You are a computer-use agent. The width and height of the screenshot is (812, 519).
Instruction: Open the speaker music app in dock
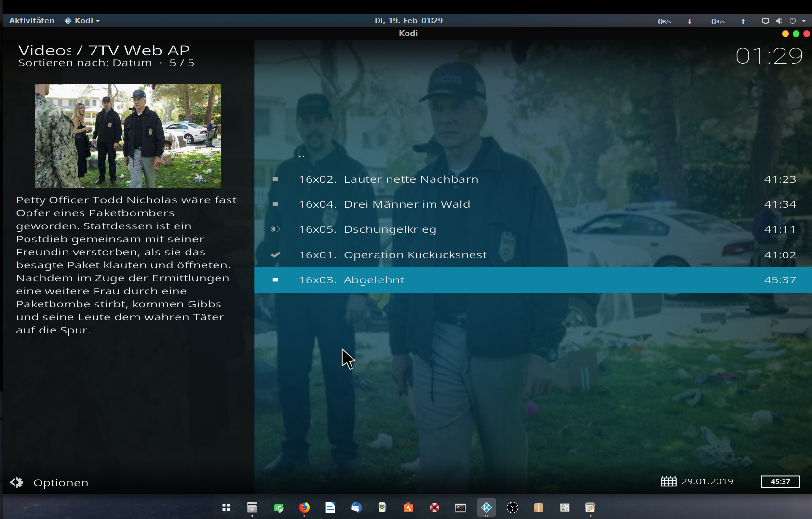382,507
